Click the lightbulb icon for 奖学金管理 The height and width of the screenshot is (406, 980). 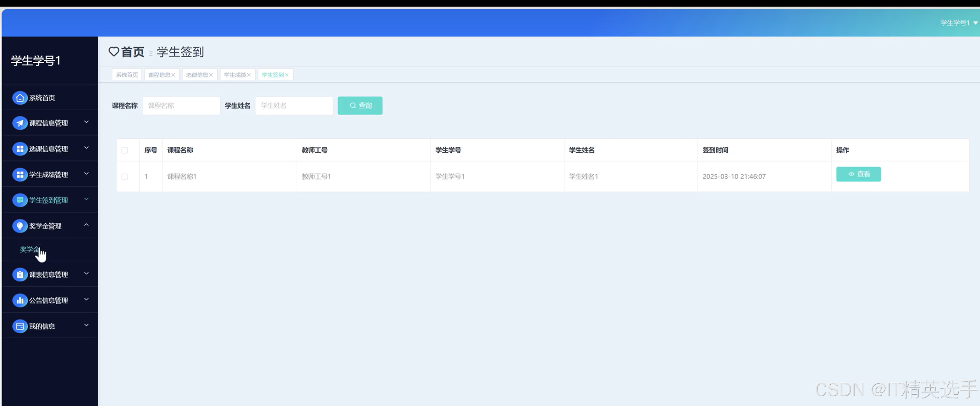coord(20,226)
